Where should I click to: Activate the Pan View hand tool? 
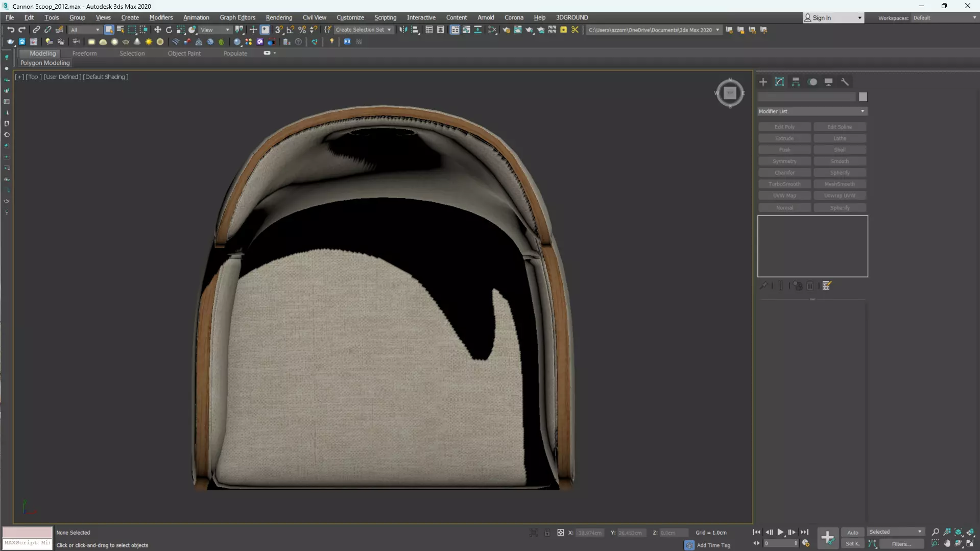[x=947, y=543]
